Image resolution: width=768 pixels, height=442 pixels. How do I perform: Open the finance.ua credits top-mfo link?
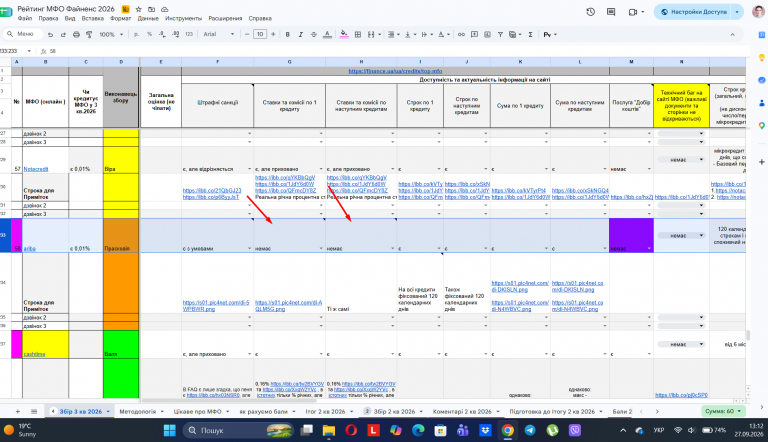tap(395, 71)
